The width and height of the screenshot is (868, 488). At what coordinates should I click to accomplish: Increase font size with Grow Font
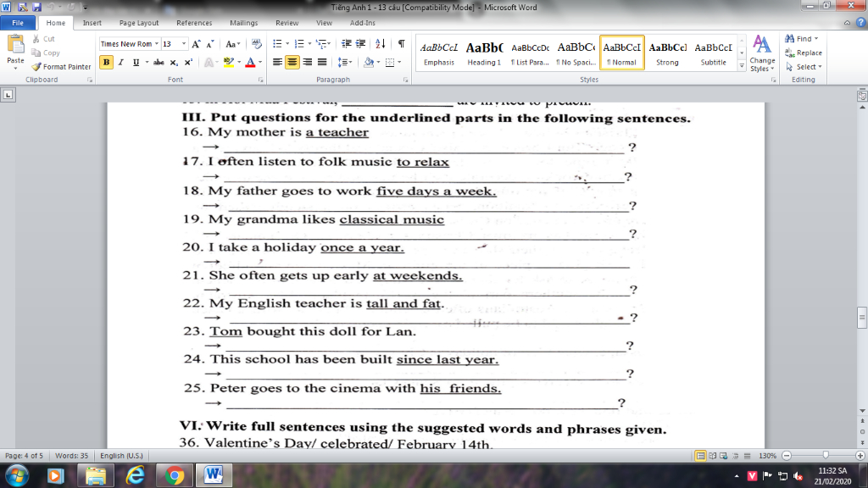coord(196,44)
